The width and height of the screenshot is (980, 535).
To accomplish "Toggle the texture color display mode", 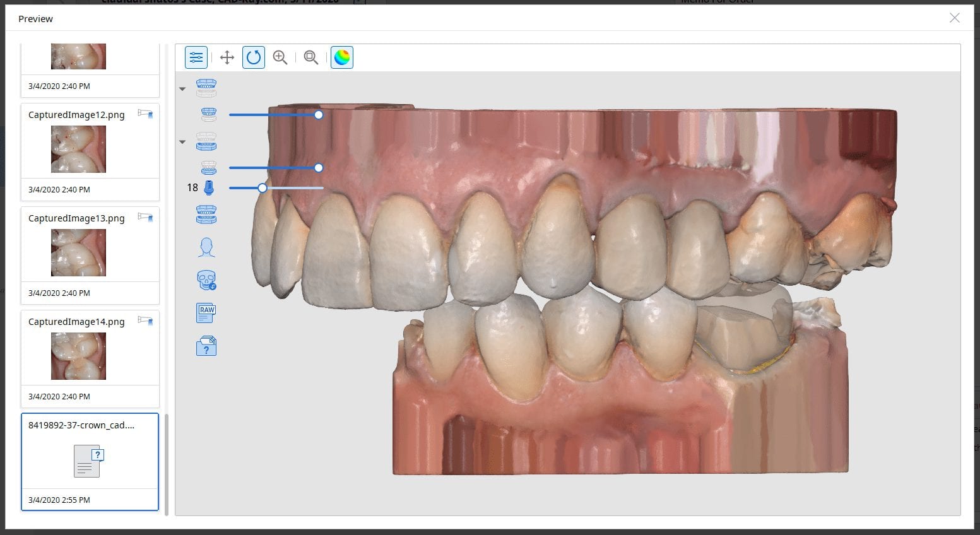I will point(342,57).
